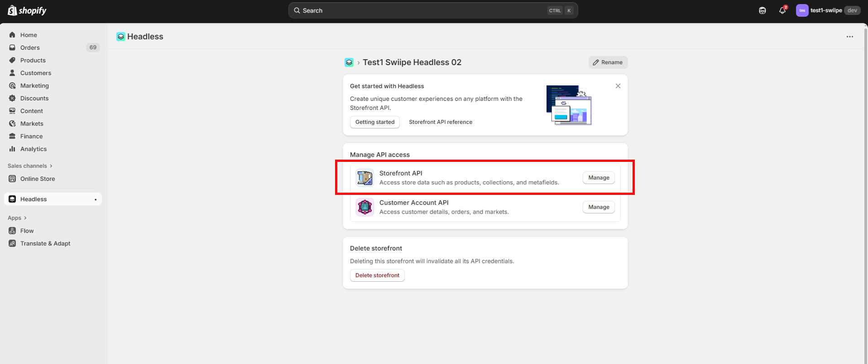Click Manage for Storefront API
The height and width of the screenshot is (364, 868).
tap(598, 178)
